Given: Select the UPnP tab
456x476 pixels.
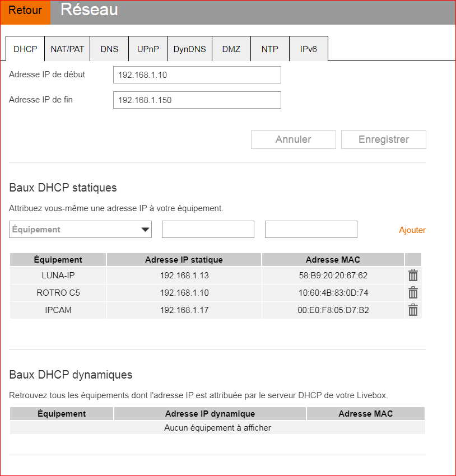Looking at the screenshot, I should tap(148, 49).
